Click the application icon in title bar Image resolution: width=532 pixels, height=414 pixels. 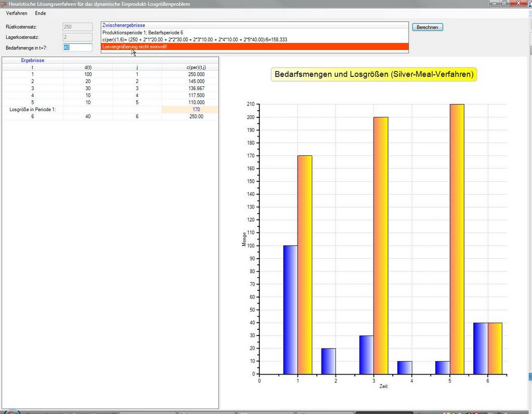click(x=4, y=4)
